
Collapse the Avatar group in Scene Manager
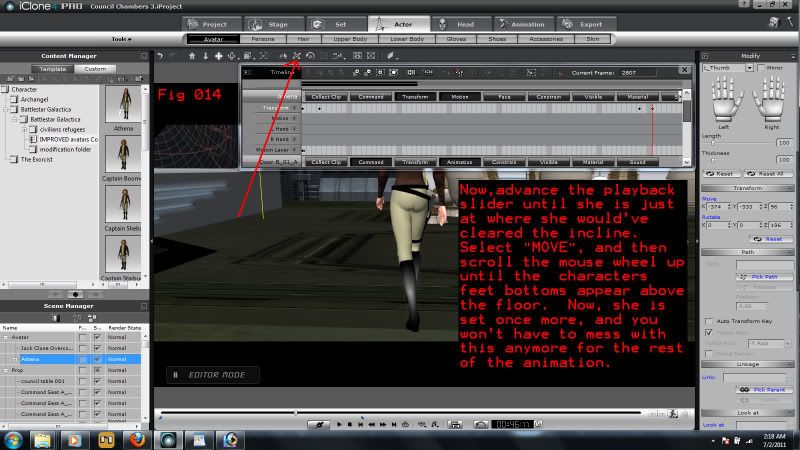pos(6,337)
